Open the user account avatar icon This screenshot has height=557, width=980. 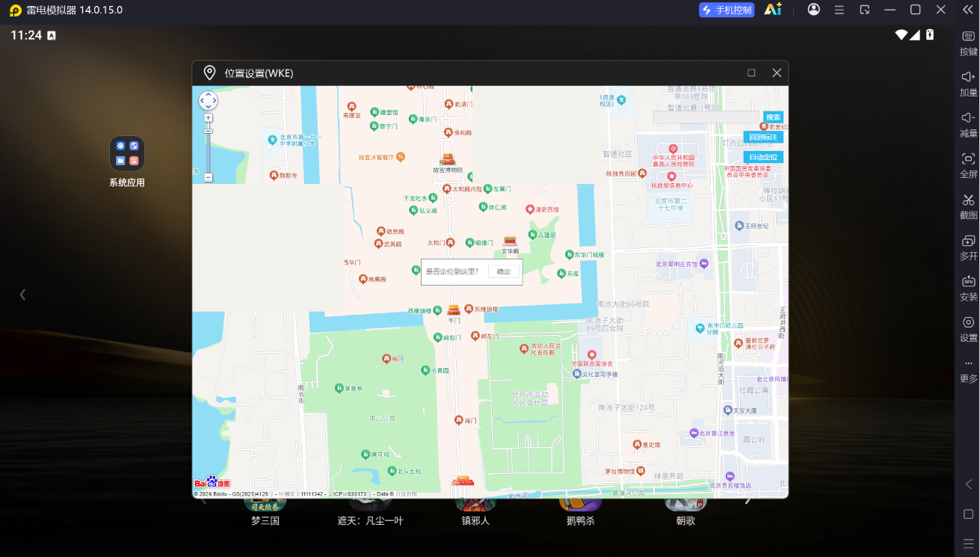pyautogui.click(x=814, y=10)
